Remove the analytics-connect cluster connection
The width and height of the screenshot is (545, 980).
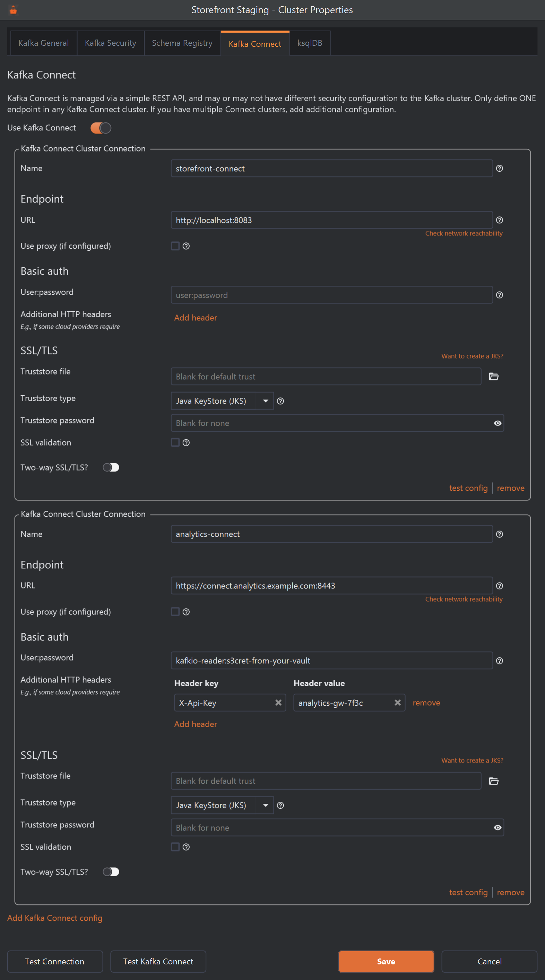pyautogui.click(x=510, y=893)
